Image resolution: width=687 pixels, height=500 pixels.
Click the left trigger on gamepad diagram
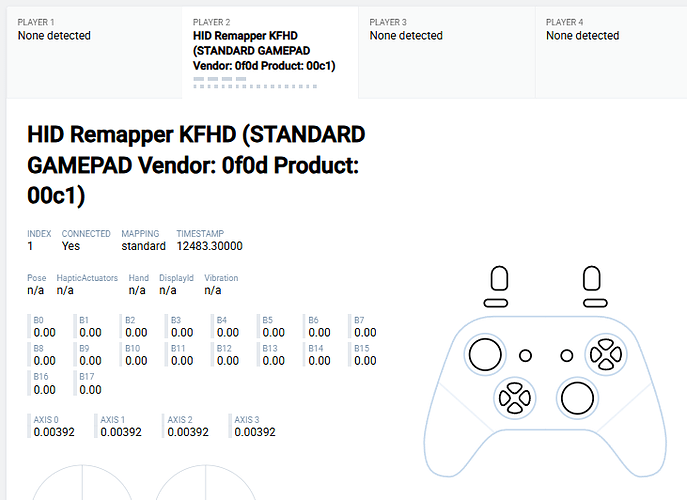click(x=499, y=278)
